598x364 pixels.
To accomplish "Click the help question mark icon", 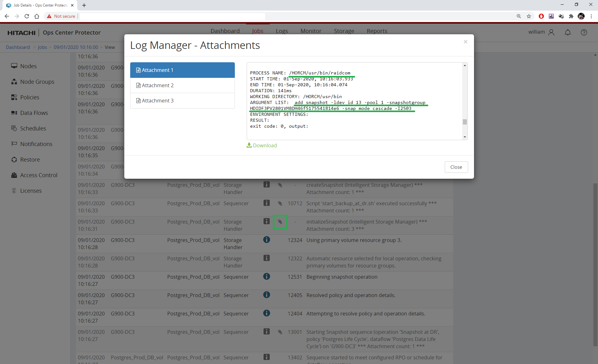I will pyautogui.click(x=584, y=32).
